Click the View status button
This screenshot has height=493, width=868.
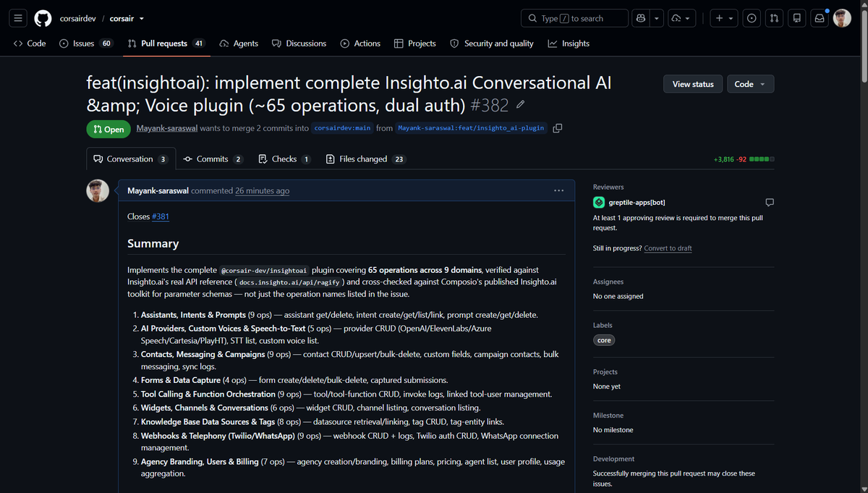coord(693,84)
